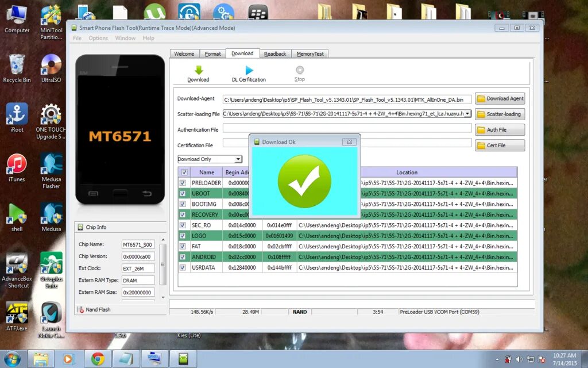Open ONE TOUCH Upgrade desktop shortcut
This screenshot has width=588, height=368.
[x=51, y=121]
